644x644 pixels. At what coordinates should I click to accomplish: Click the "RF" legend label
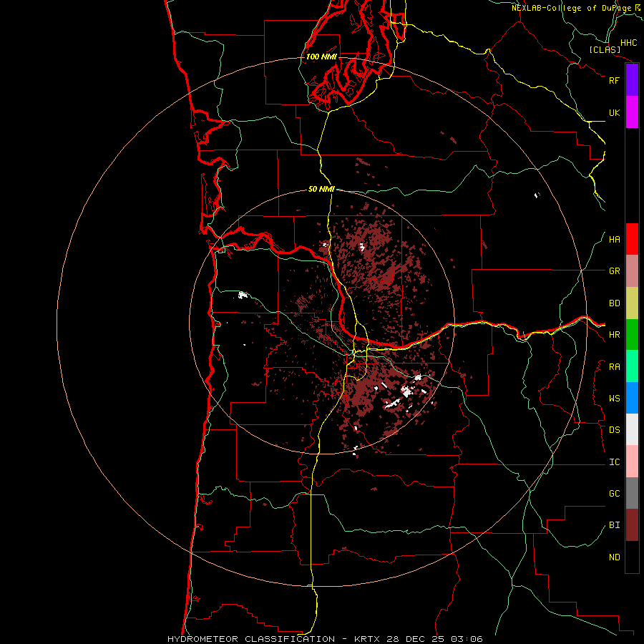click(614, 80)
